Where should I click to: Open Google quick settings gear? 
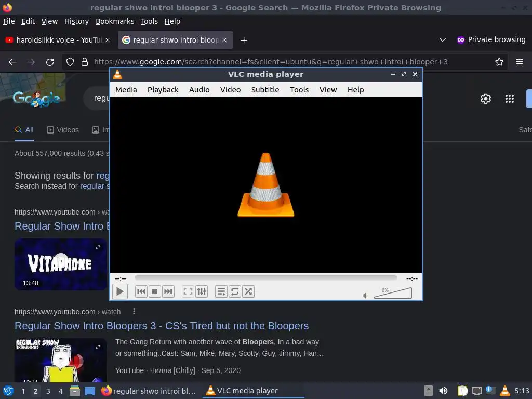pyautogui.click(x=486, y=99)
